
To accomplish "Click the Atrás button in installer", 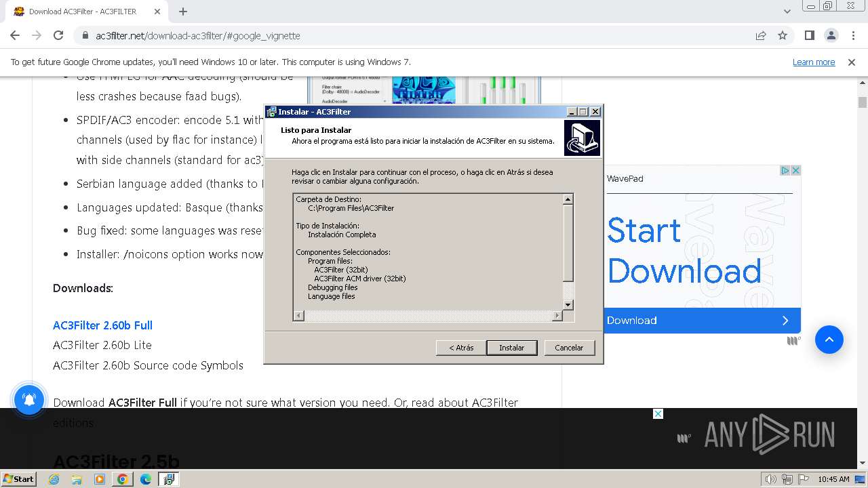I will pos(461,348).
